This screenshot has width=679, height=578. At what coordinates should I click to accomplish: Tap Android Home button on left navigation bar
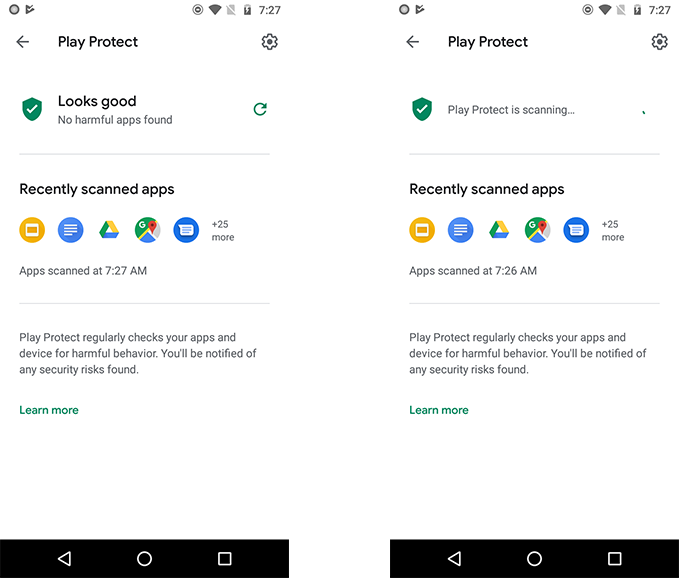[145, 559]
